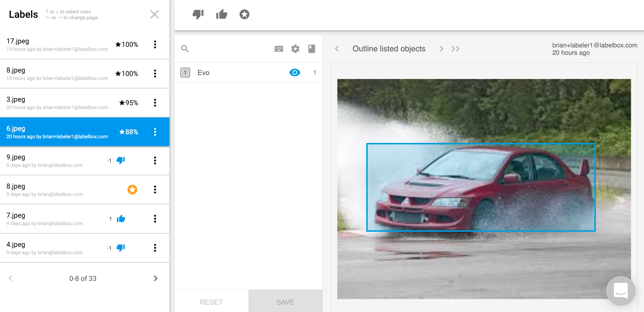Toggle visibility of Evo annotations
The width and height of the screenshot is (644, 312).
pos(295,73)
